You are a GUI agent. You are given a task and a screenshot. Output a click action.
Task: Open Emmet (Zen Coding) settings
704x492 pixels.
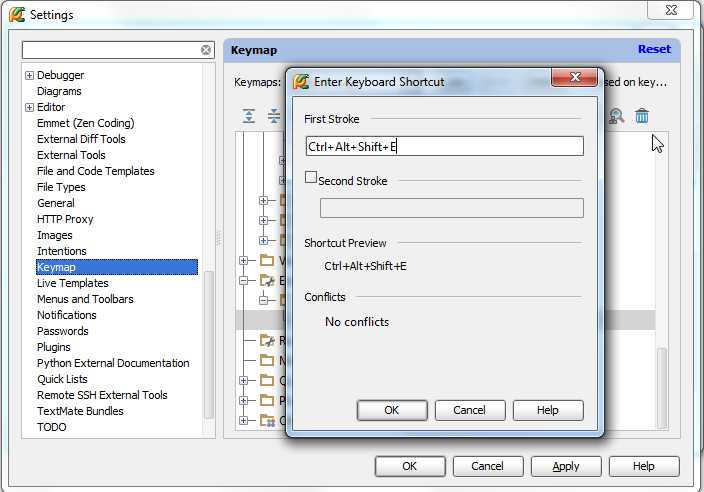click(x=86, y=123)
